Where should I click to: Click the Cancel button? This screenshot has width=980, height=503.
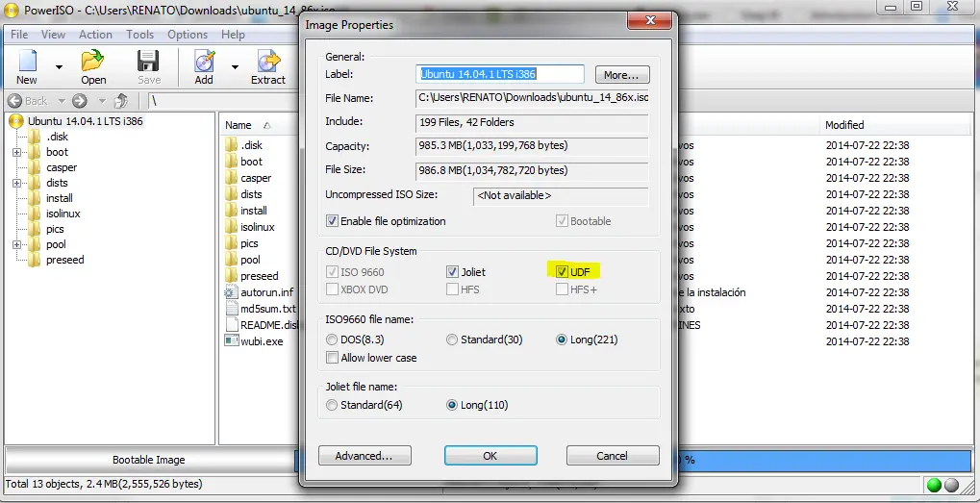[x=613, y=456]
